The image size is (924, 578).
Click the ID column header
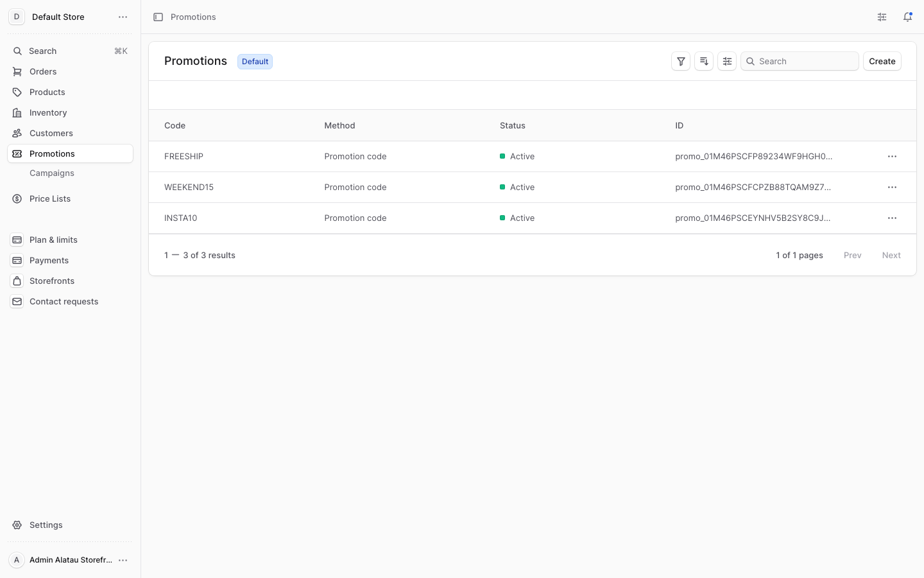679,126
